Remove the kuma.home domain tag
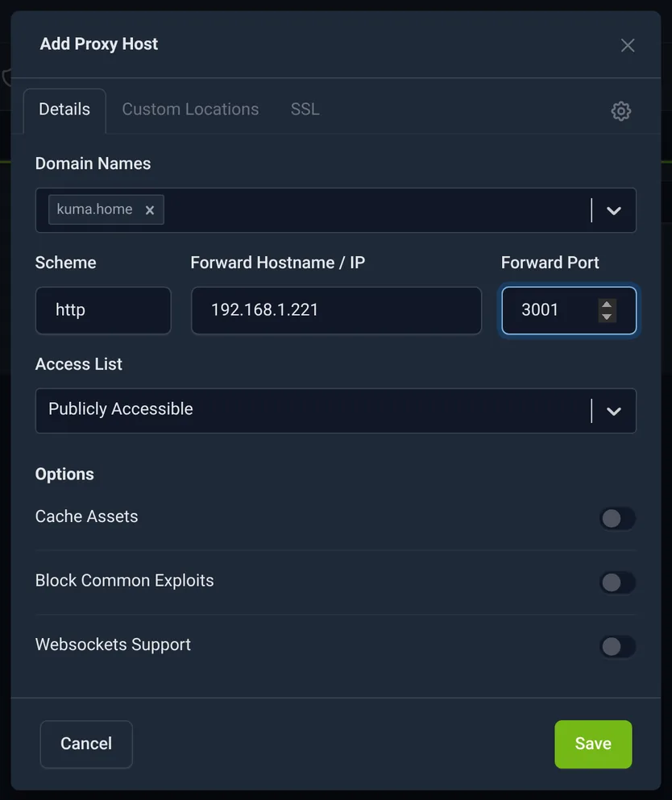Screen dimensions: 672x800 (x=150, y=209)
